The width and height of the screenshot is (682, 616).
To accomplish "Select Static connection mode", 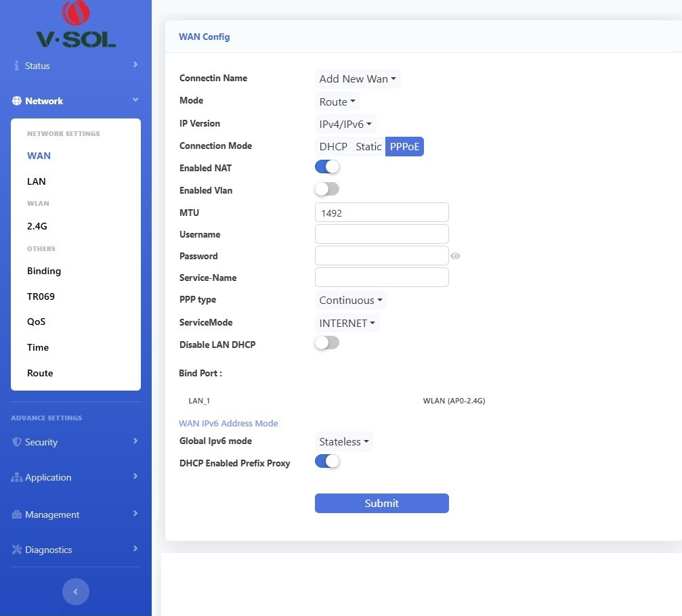I will point(368,147).
